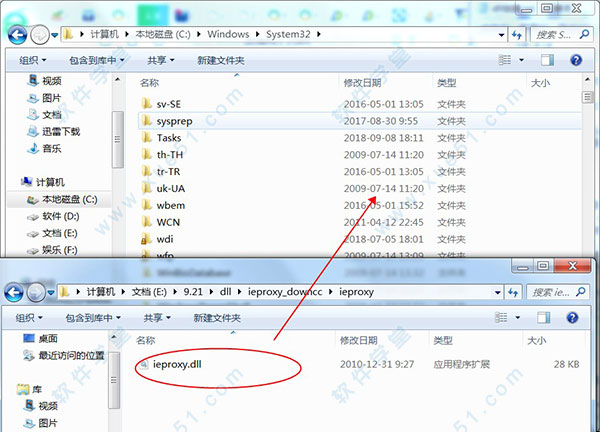Select the Tasks folder in file list
This screenshot has width=600, height=432.
pos(168,138)
